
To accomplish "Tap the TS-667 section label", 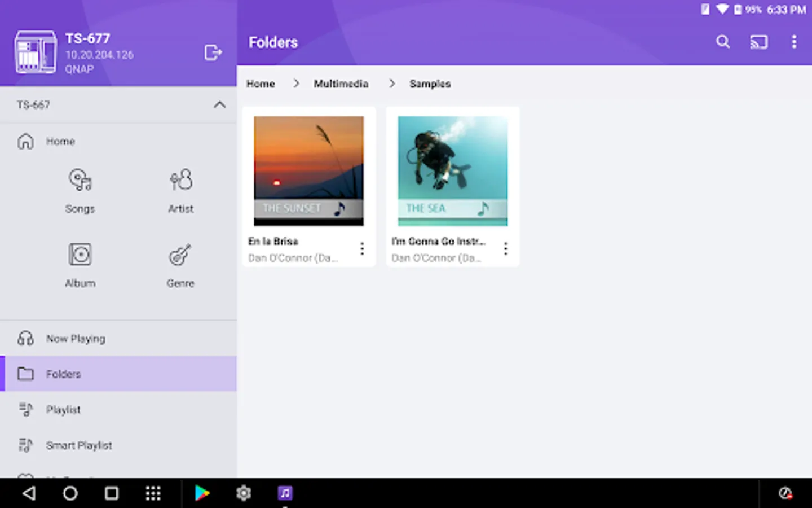I will [x=33, y=104].
